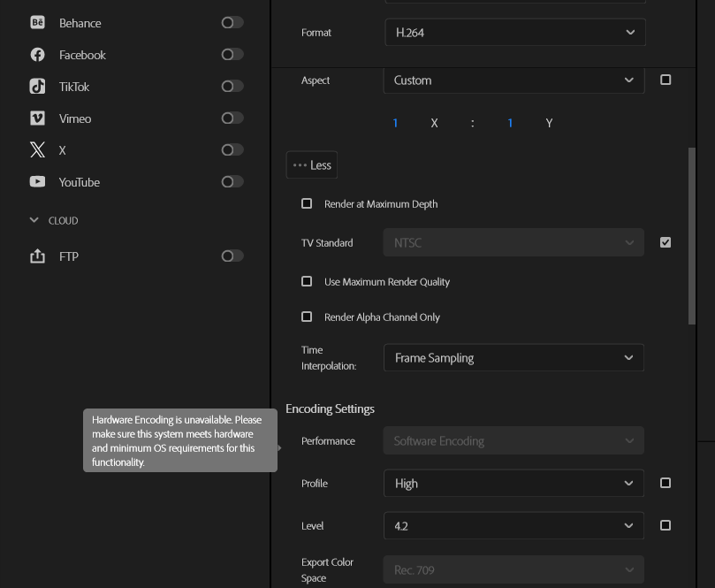Select the Vimeo icon

[37, 118]
